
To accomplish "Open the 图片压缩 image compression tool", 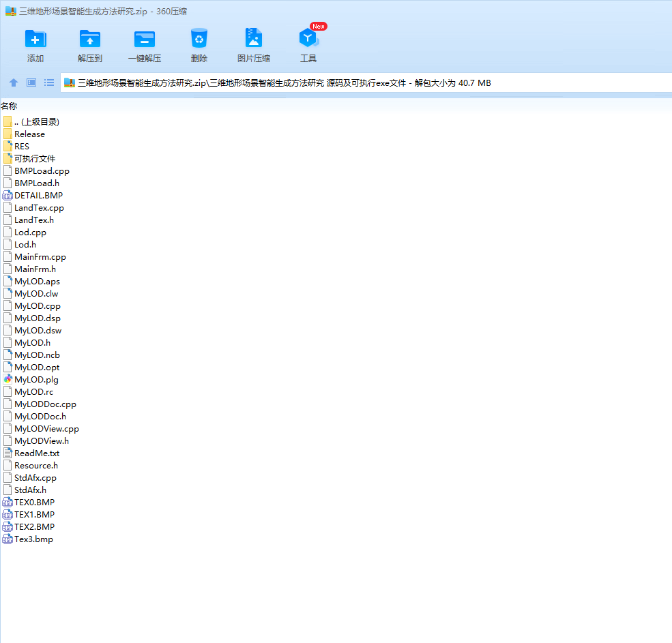I will pyautogui.click(x=254, y=38).
